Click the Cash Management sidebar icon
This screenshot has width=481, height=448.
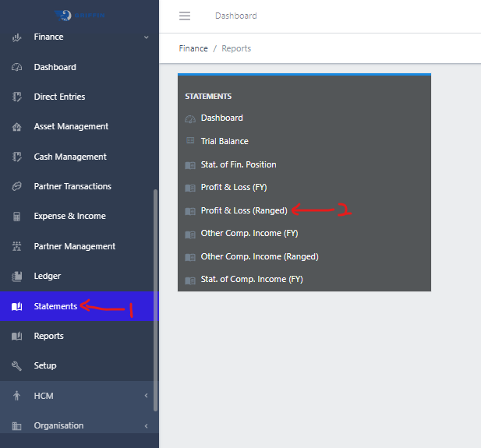[16, 157]
